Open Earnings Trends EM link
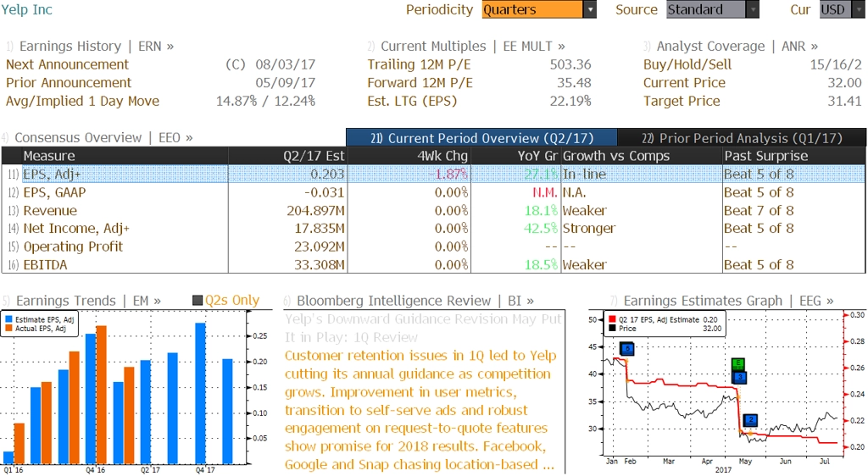The image size is (868, 476). (81, 301)
